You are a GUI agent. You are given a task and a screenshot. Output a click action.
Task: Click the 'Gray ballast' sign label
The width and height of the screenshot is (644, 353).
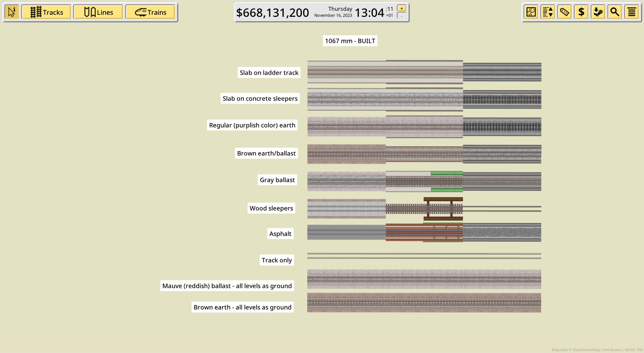(x=277, y=180)
